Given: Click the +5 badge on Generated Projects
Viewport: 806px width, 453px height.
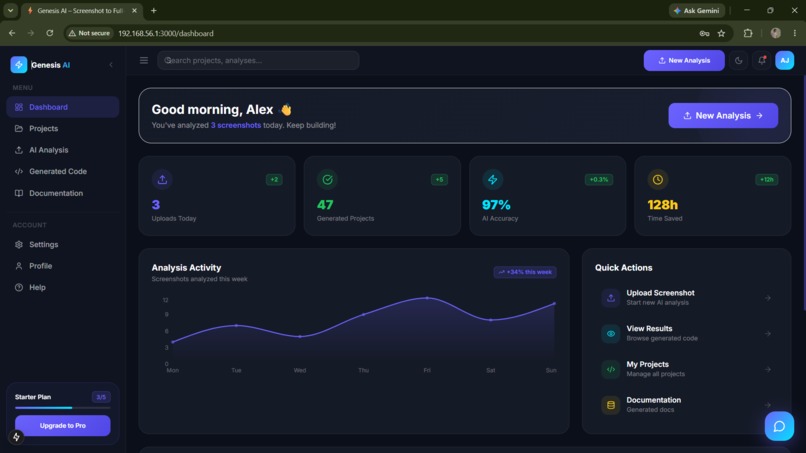Looking at the screenshot, I should pos(439,179).
